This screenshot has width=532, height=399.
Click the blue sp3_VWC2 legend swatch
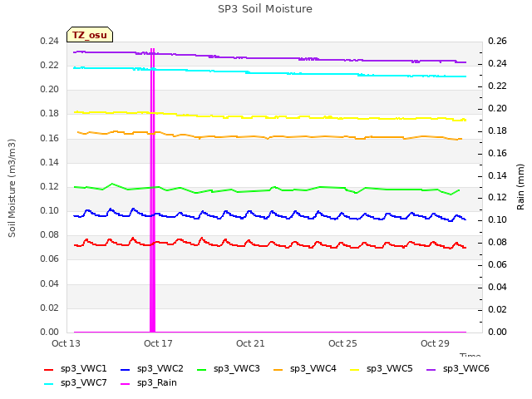[126, 369]
